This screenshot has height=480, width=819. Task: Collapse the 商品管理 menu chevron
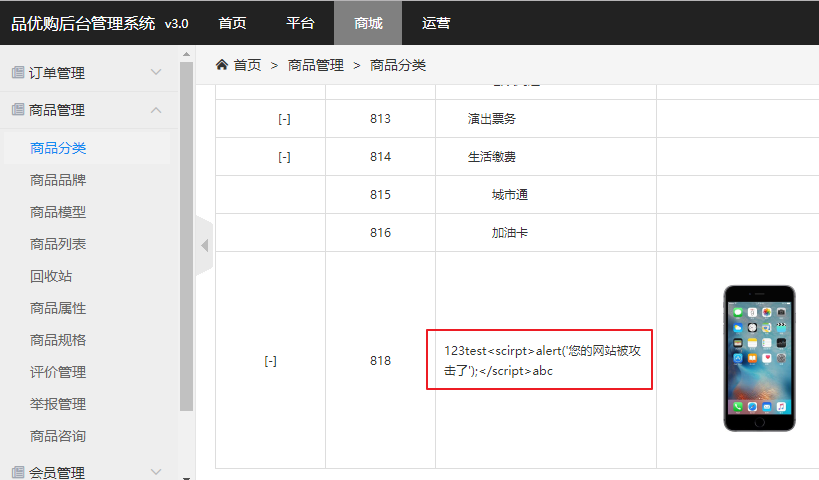[x=156, y=110]
